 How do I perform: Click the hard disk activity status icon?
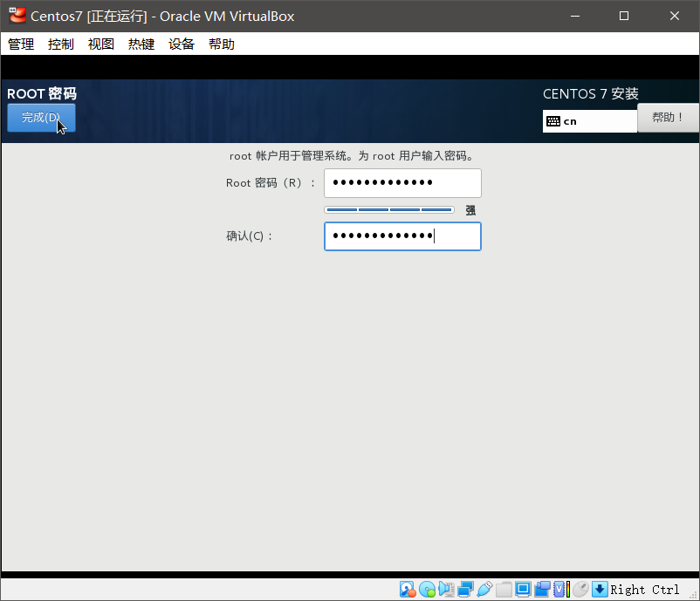[408, 590]
